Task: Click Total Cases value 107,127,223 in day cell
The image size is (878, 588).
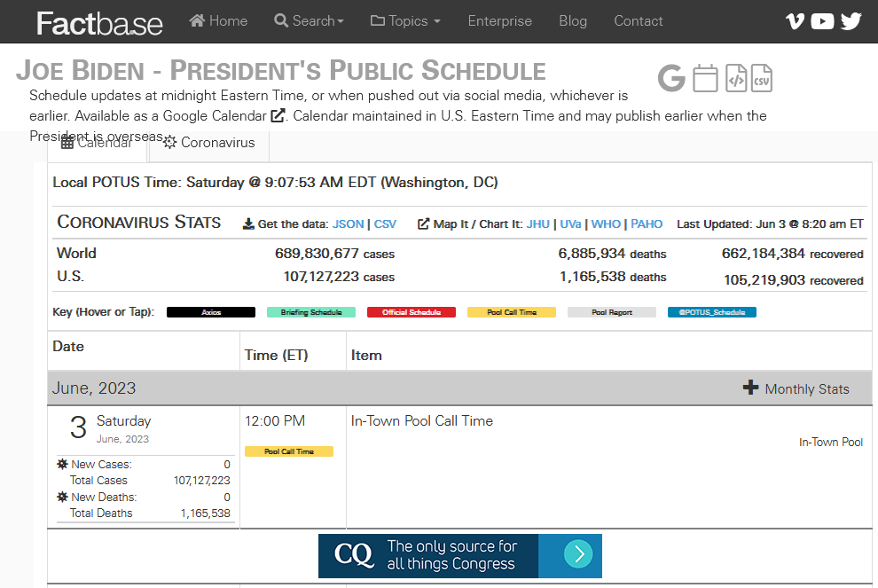Action: pos(201,481)
